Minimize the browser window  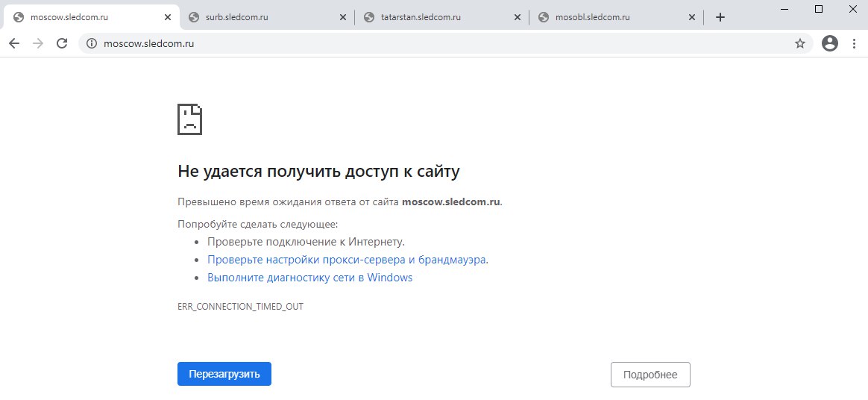coord(784,9)
